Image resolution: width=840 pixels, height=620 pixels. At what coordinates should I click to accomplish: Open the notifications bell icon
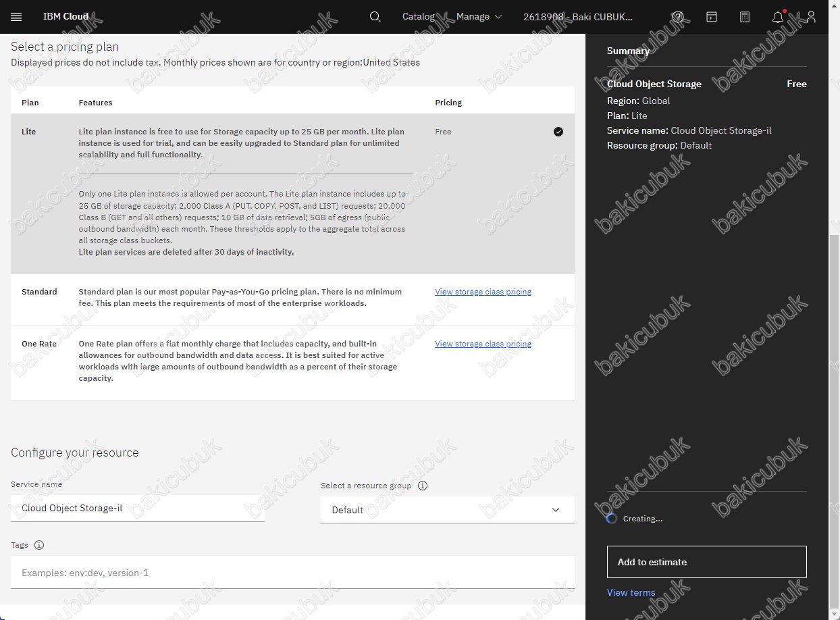778,17
